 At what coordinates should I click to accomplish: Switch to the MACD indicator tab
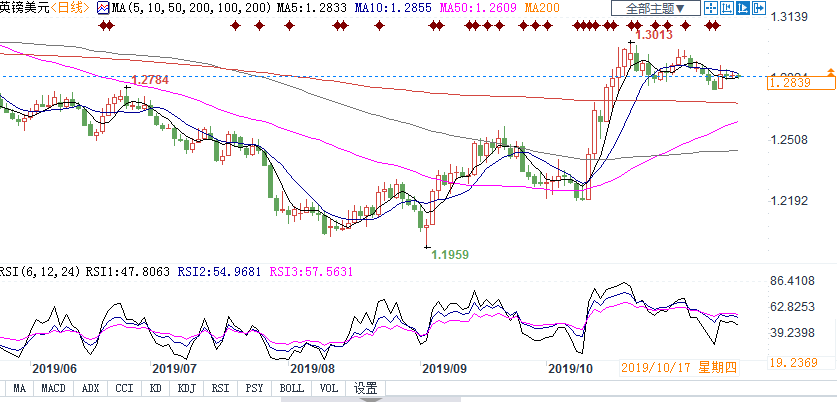(x=52, y=388)
